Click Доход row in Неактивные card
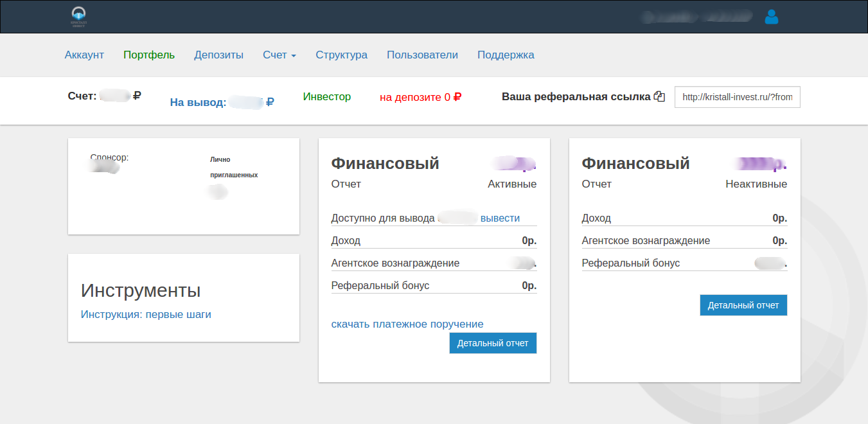This screenshot has height=424, width=868. point(684,218)
